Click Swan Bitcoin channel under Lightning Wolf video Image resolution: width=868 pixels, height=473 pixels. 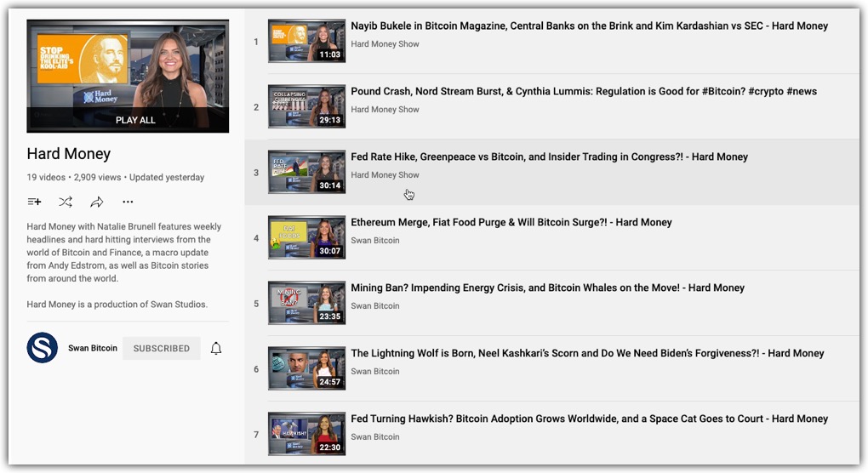pyautogui.click(x=374, y=371)
